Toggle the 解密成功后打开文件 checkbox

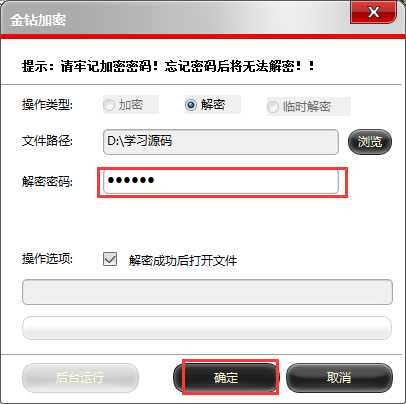[x=110, y=259]
